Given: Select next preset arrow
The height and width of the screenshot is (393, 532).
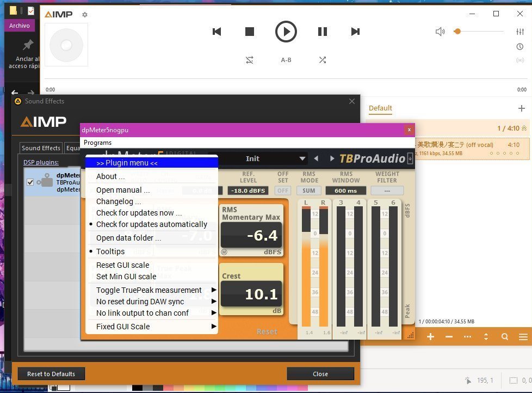Looking at the screenshot, I should (332, 158).
